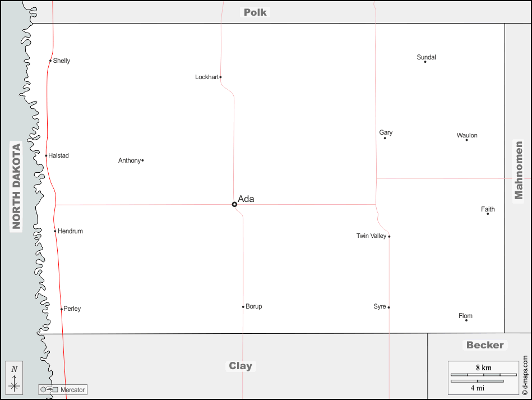Select the Clay county label

[x=240, y=366]
